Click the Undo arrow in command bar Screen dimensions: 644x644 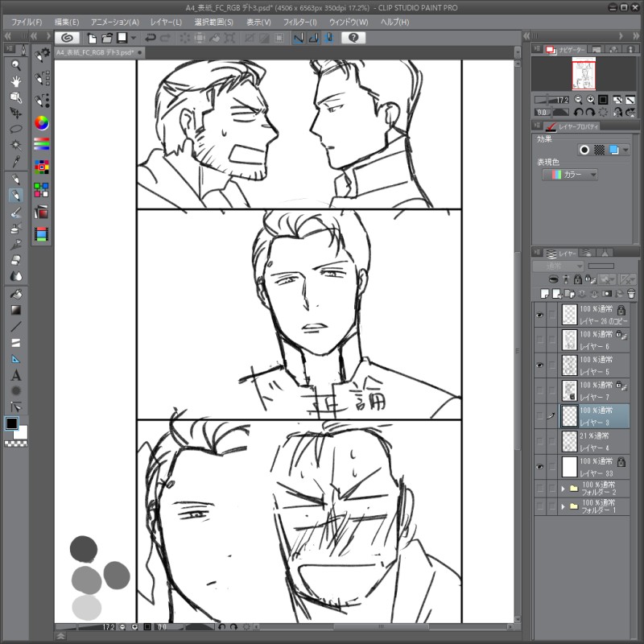point(151,38)
